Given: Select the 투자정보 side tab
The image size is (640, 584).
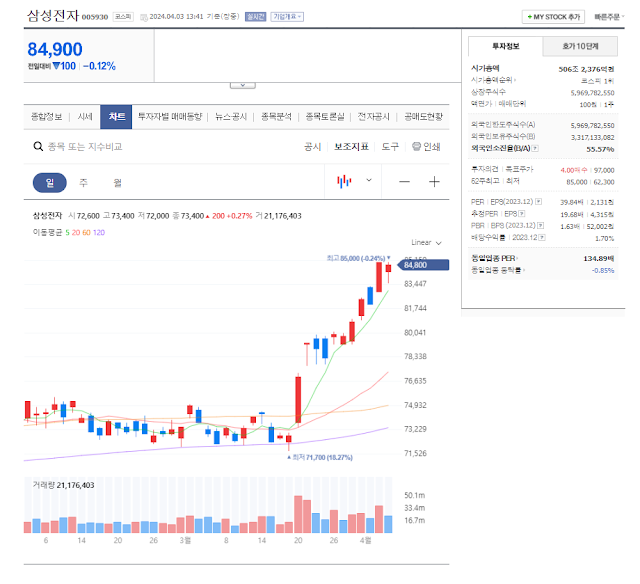Looking at the screenshot, I should [x=505, y=47].
